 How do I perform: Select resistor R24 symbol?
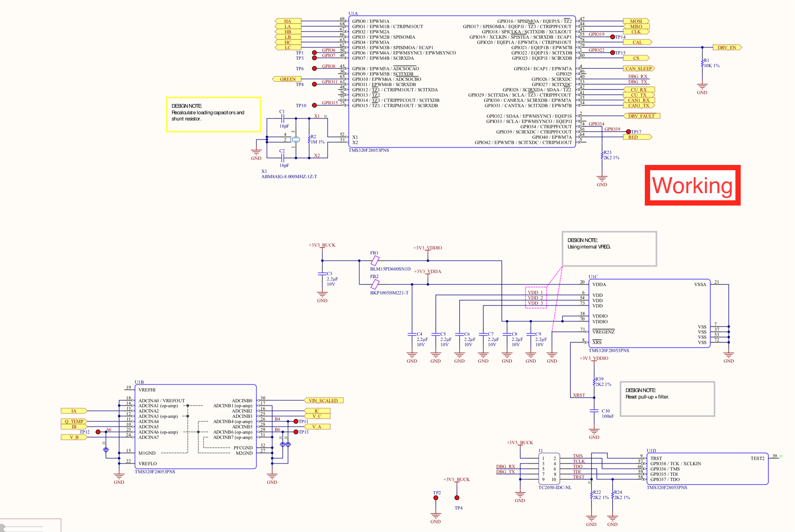613,495
